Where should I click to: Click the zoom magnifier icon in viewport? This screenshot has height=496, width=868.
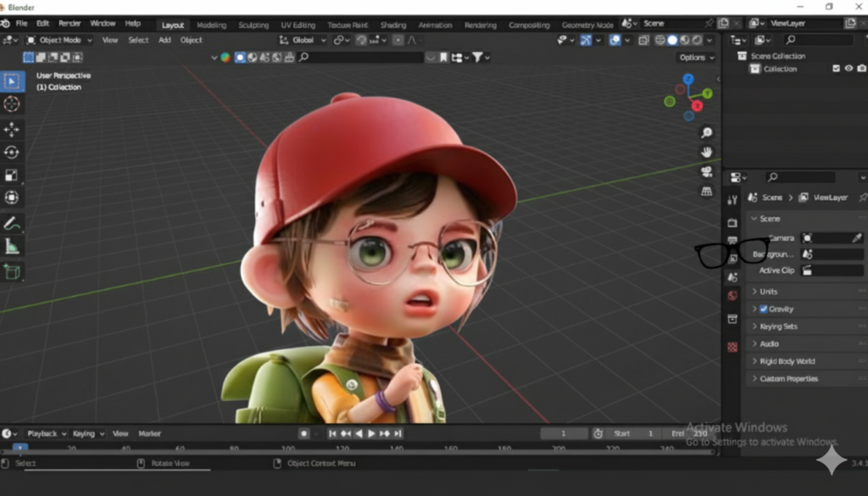706,133
